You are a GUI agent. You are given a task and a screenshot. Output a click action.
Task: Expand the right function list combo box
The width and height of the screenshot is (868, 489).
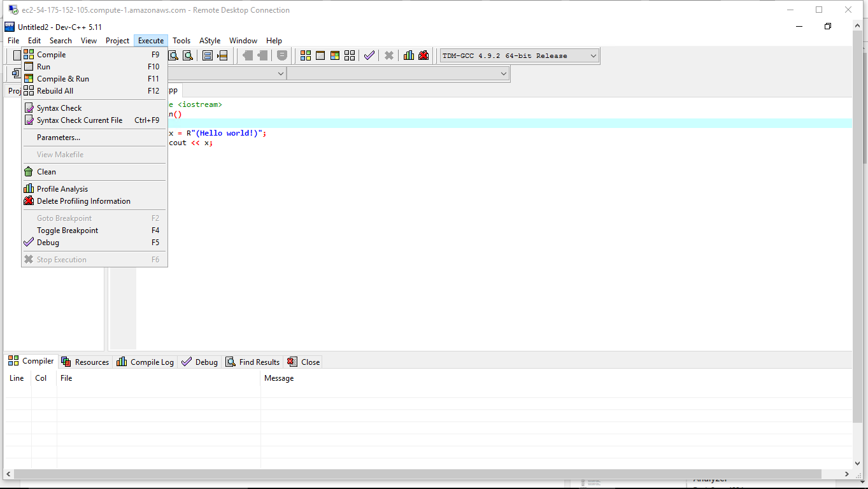pos(504,74)
